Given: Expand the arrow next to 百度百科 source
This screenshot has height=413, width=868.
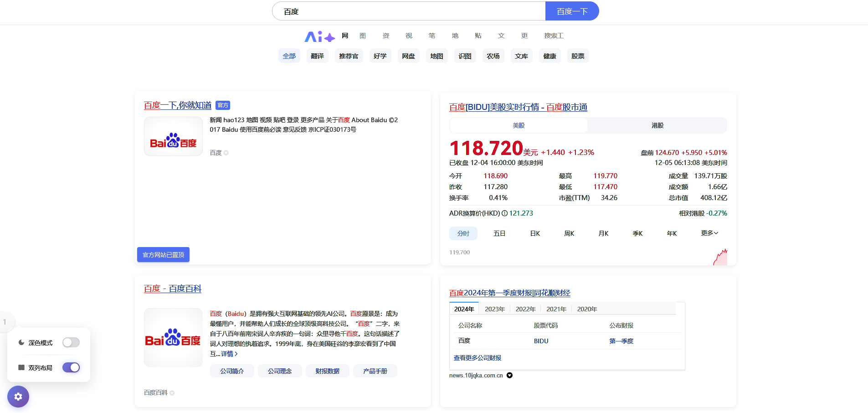Looking at the screenshot, I should pos(172,392).
